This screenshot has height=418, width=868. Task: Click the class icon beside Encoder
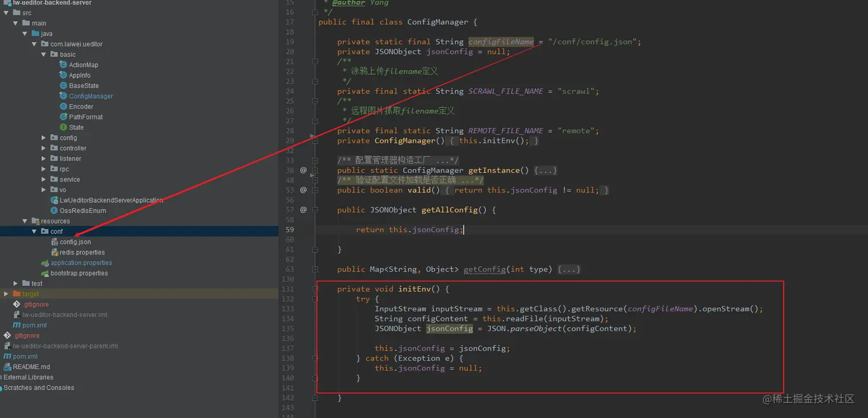point(63,106)
